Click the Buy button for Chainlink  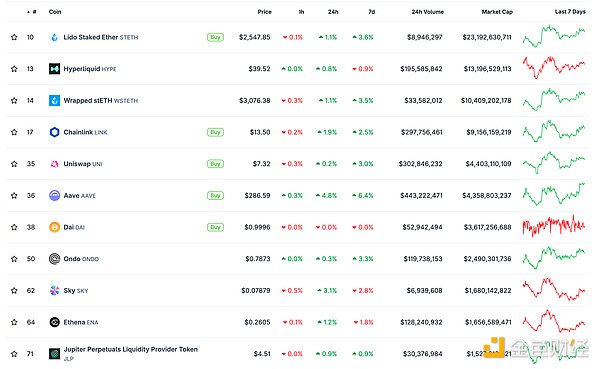215,132
